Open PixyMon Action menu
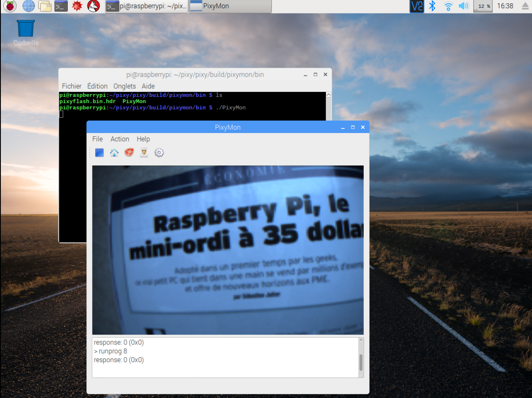Screen dimensions: 532x398 click(x=120, y=139)
